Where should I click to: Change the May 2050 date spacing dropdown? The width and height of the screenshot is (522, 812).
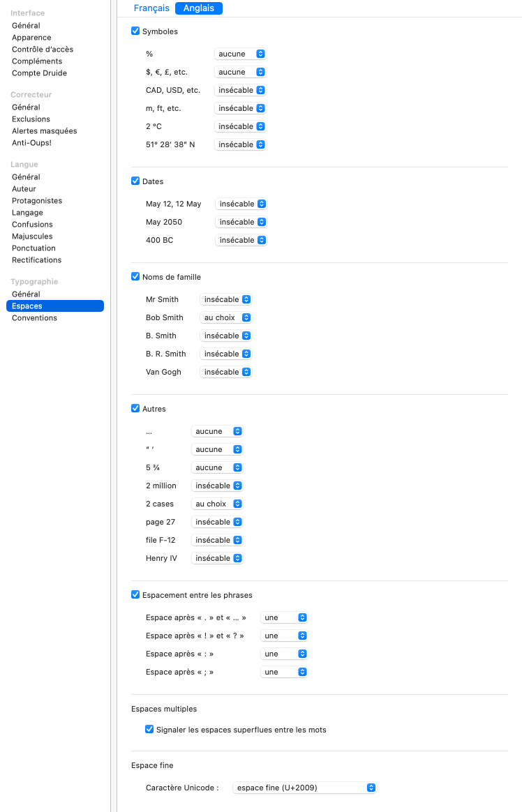click(x=241, y=222)
